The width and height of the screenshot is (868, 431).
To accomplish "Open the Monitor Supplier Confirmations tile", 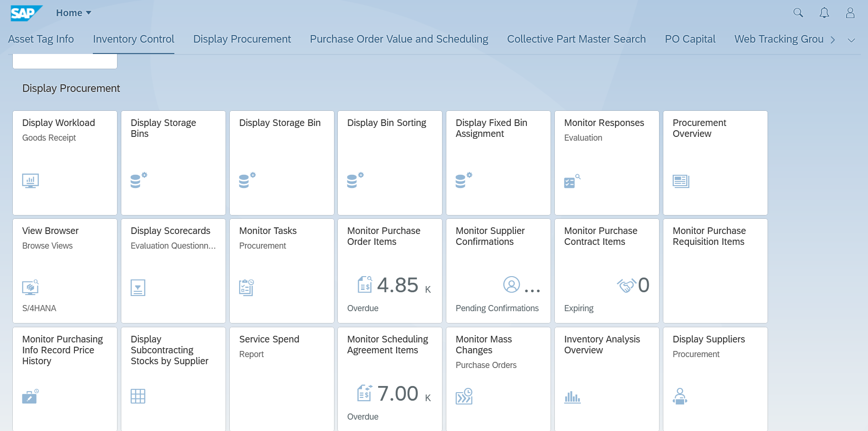I will click(x=498, y=270).
